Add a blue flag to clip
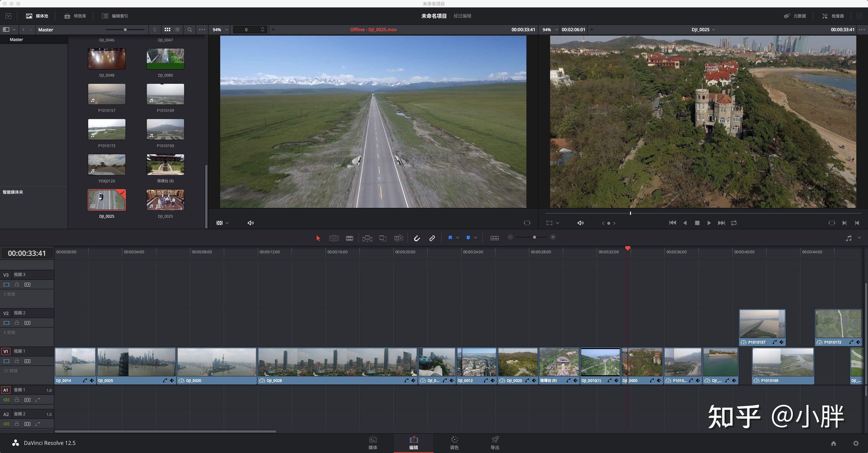The height and width of the screenshot is (453, 868). coord(450,238)
